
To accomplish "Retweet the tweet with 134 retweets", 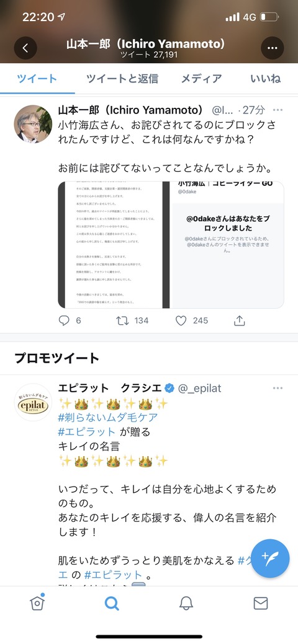I will pyautogui.click(x=123, y=320).
